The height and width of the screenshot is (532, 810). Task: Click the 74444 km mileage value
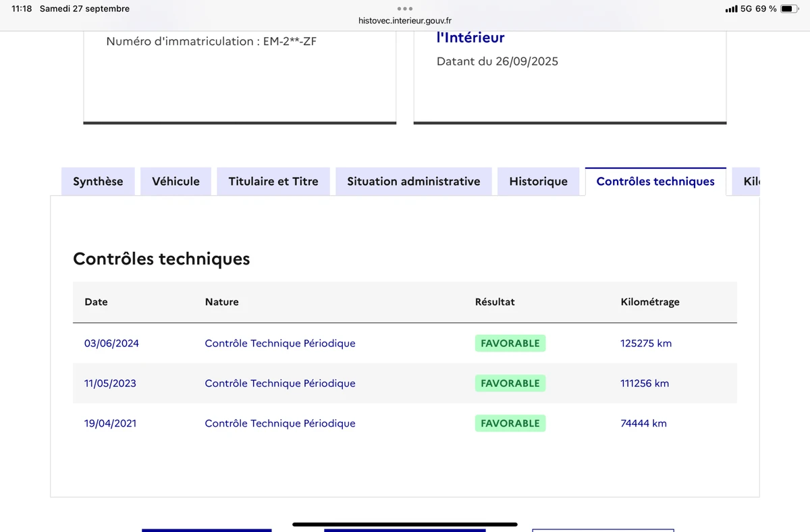coord(643,423)
